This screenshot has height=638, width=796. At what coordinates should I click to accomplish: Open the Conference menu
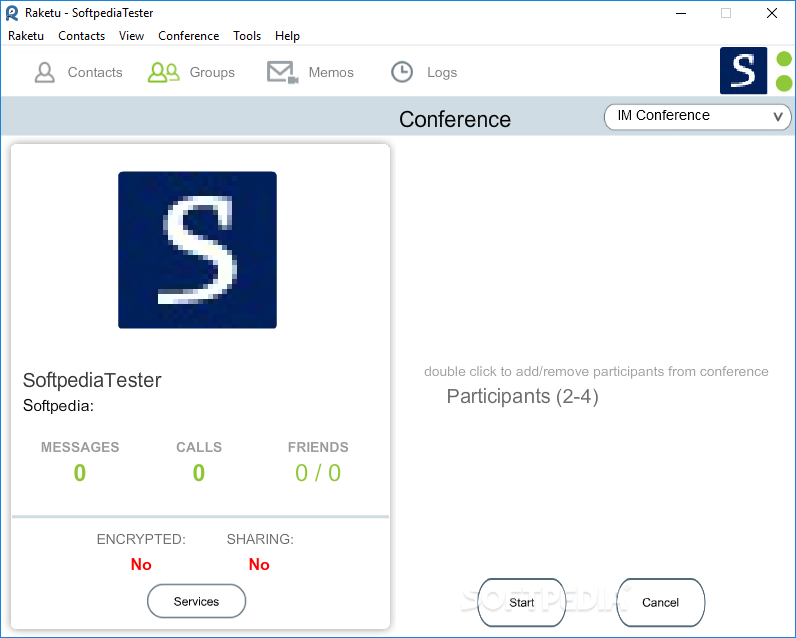click(x=189, y=36)
